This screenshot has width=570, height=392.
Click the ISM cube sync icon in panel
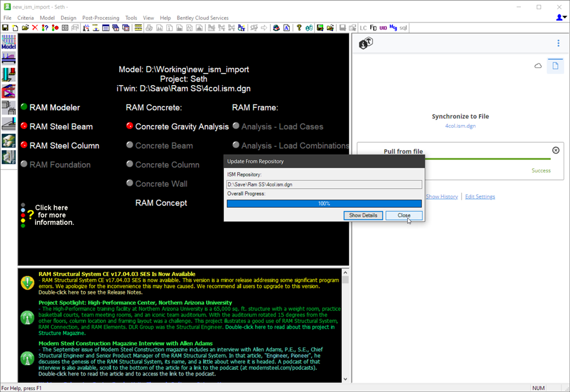pyautogui.click(x=366, y=43)
